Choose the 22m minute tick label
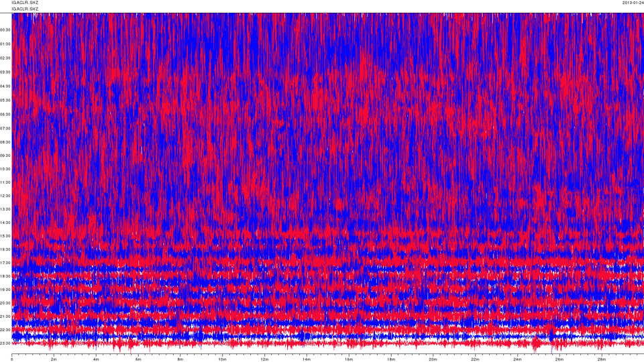The height and width of the screenshot is (362, 644). click(x=475, y=359)
